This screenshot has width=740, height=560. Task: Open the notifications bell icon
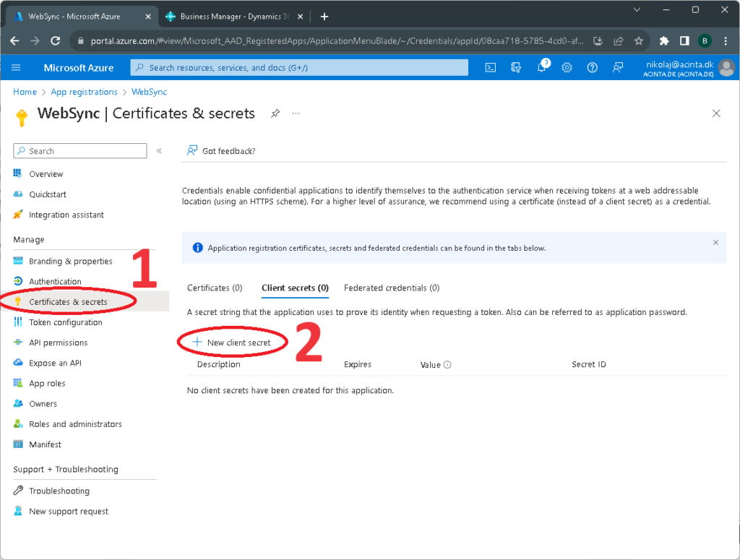point(541,67)
